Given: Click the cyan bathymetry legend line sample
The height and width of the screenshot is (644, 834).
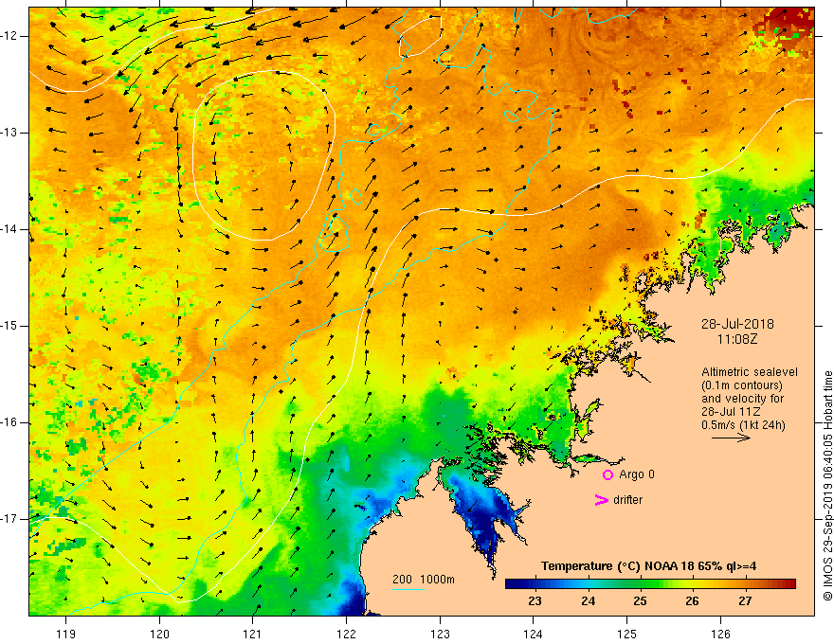Looking at the screenshot, I should (408, 590).
